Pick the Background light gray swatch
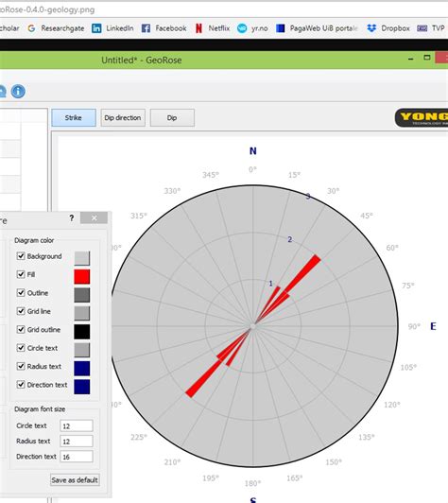Screen dimensions: 448x503 pos(82,258)
